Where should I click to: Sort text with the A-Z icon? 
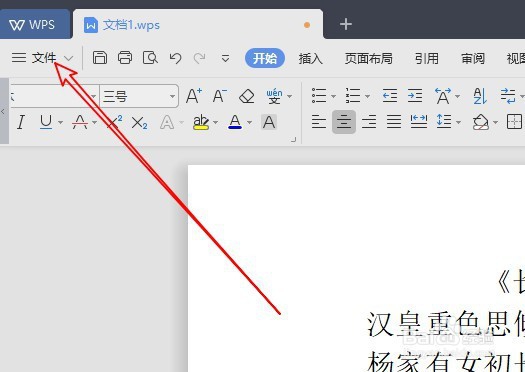[x=480, y=96]
